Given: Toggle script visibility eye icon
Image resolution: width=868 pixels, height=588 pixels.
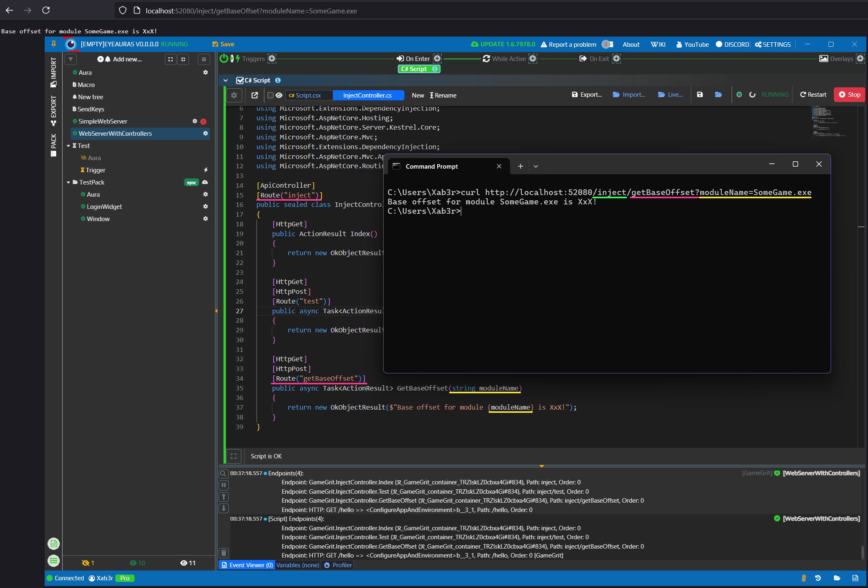Looking at the screenshot, I should [x=279, y=95].
